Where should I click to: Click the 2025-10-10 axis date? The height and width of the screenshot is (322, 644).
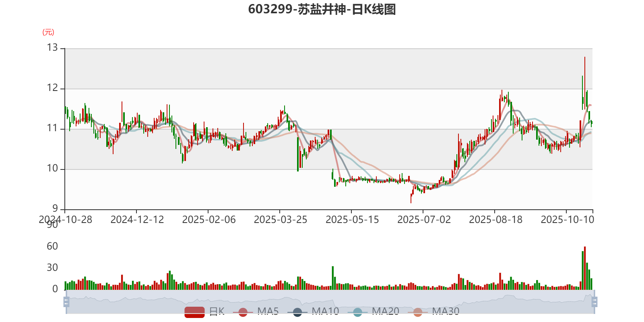[567, 220]
